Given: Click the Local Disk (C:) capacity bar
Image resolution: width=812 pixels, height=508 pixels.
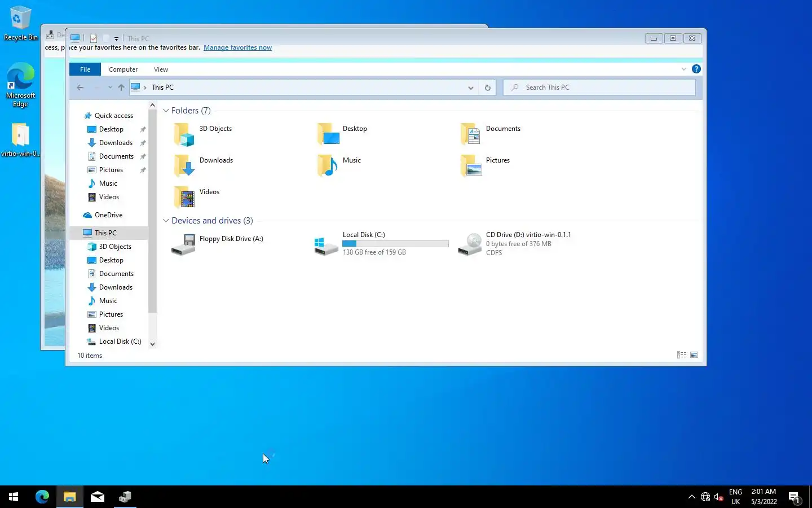Looking at the screenshot, I should (395, 244).
